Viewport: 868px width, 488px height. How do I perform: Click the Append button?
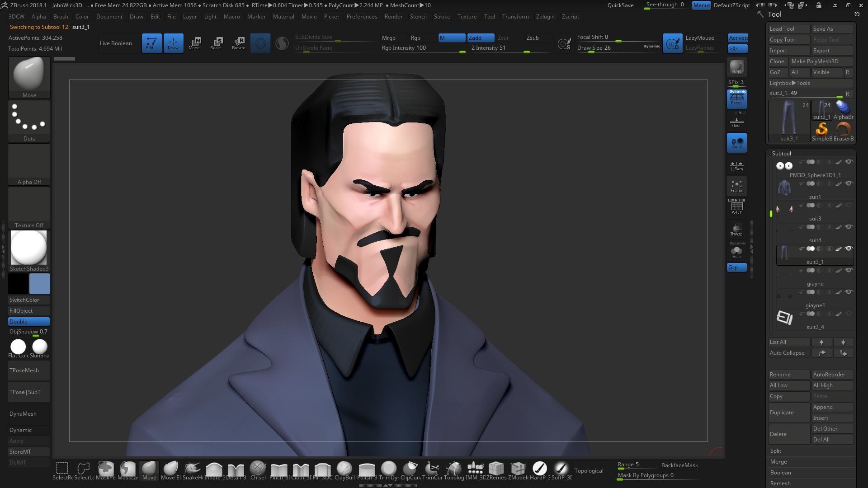click(832, 407)
